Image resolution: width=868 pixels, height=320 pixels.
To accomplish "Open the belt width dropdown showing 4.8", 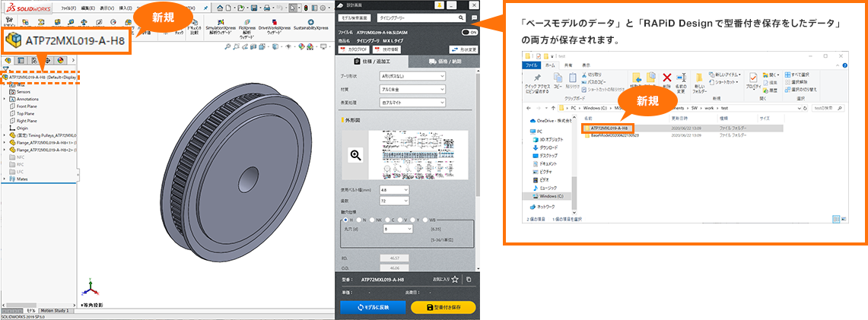I will (394, 190).
